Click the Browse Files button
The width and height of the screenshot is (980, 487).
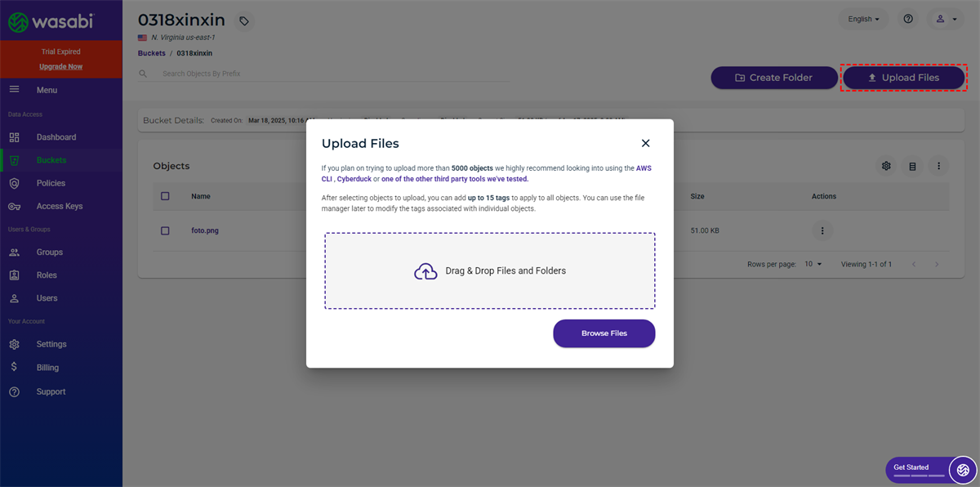click(604, 333)
